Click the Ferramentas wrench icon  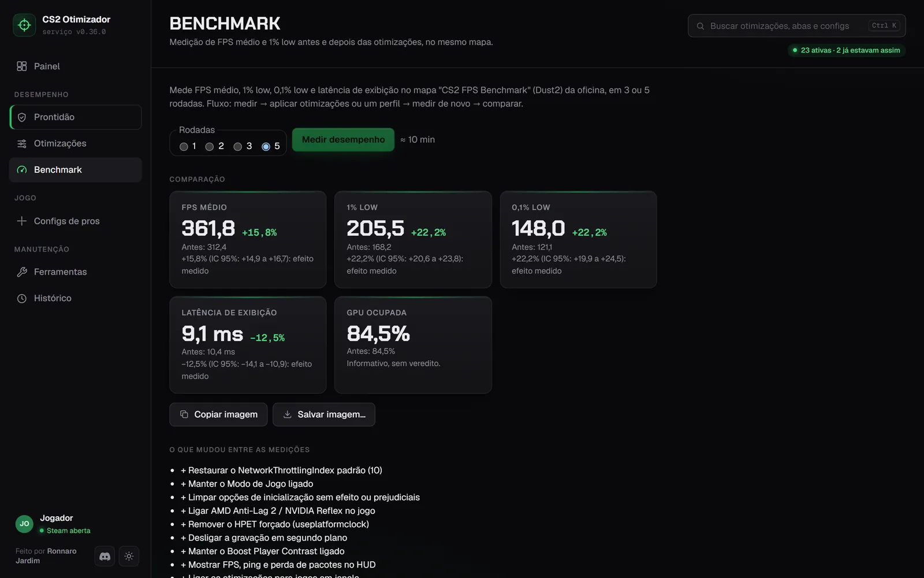click(x=22, y=272)
